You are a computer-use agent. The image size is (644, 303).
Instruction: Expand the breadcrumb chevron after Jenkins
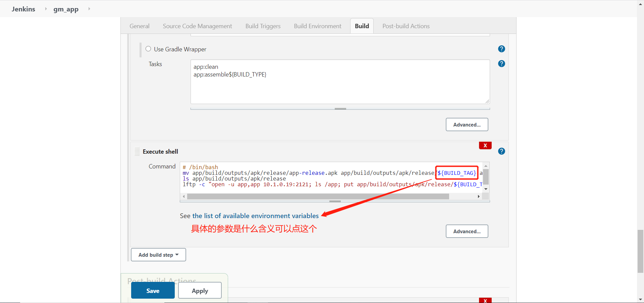45,9
